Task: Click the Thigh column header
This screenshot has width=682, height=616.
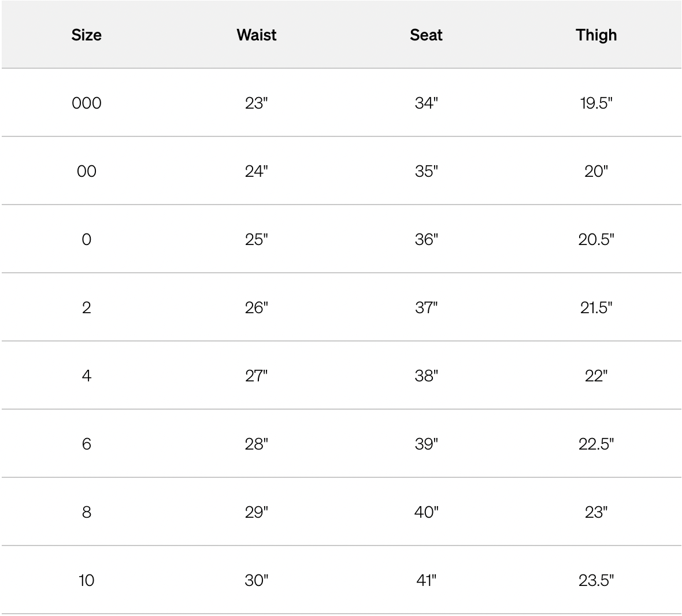Action: [596, 35]
